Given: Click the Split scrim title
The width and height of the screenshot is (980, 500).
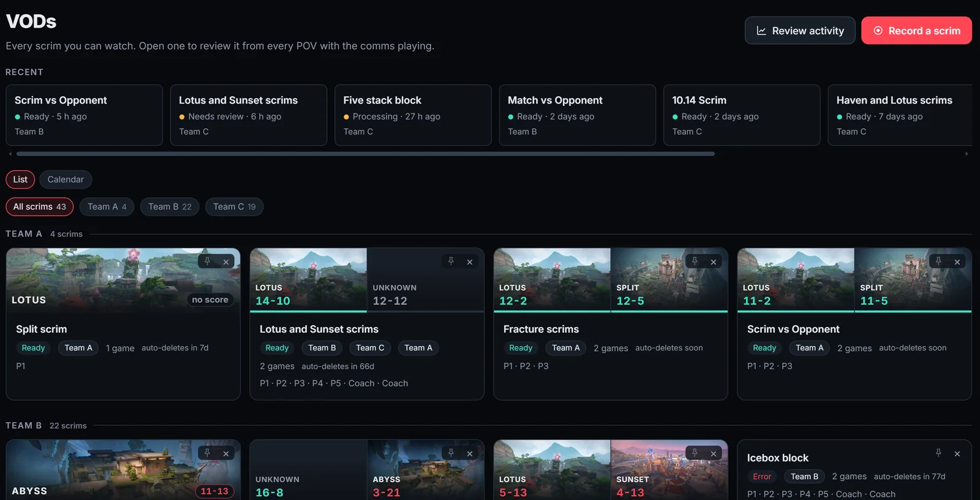Looking at the screenshot, I should click(x=42, y=329).
